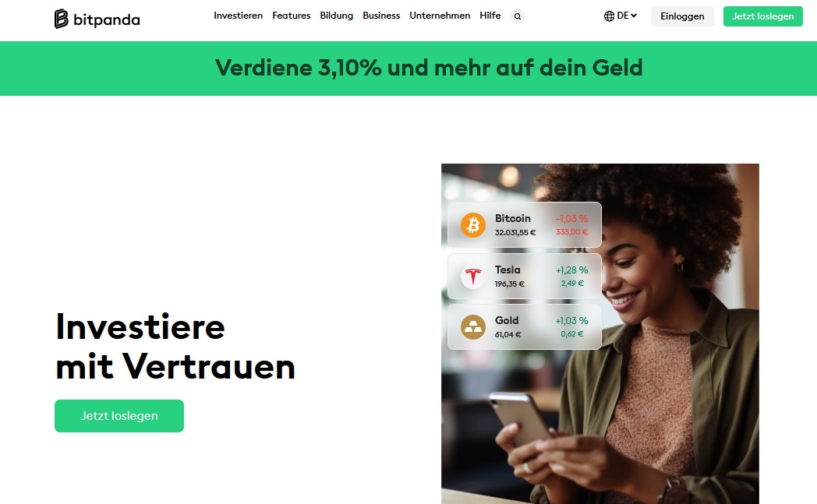Click the woman with phone hero image
This screenshot has height=504, width=817.
[599, 333]
